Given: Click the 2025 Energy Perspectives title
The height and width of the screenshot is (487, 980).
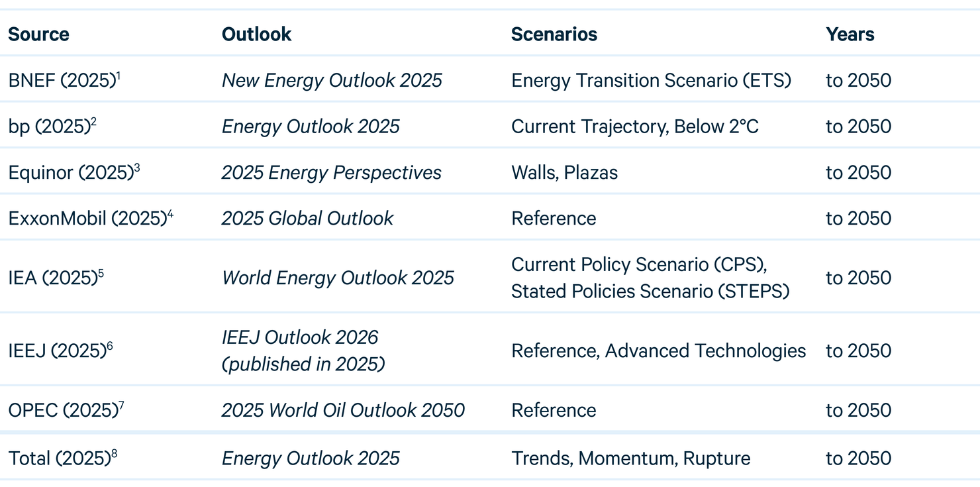Looking at the screenshot, I should pyautogui.click(x=331, y=173).
